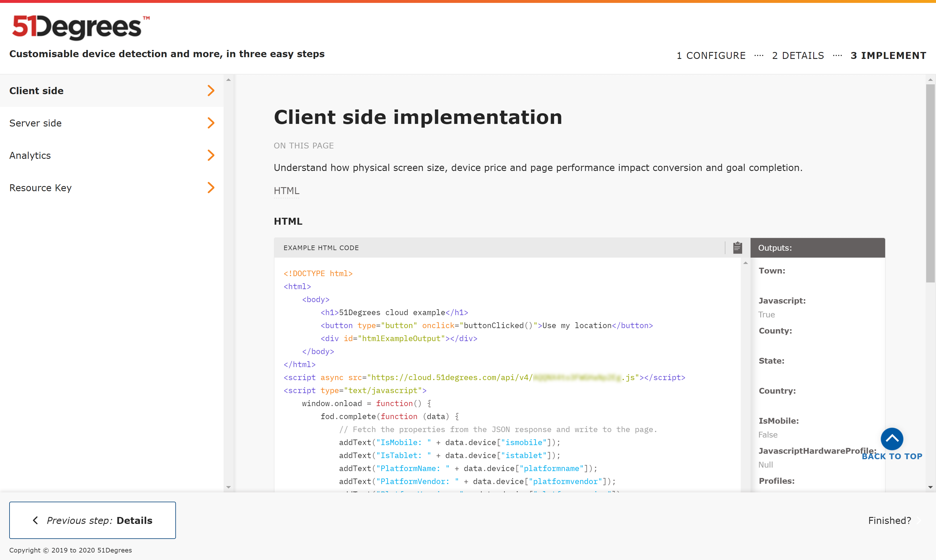Click the sidebar scrollbar up arrow
936x560 pixels.
click(x=228, y=80)
